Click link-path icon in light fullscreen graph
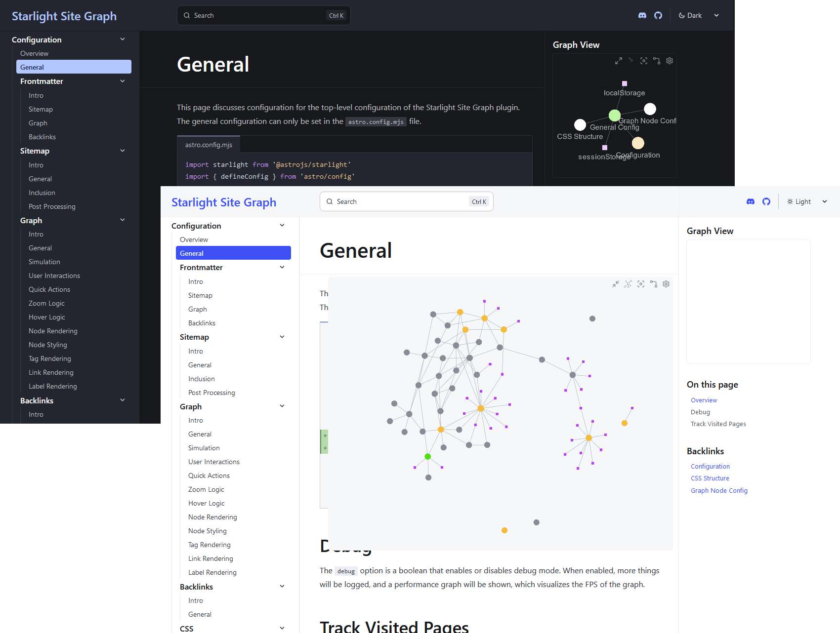This screenshot has width=840, height=633. 654,284
